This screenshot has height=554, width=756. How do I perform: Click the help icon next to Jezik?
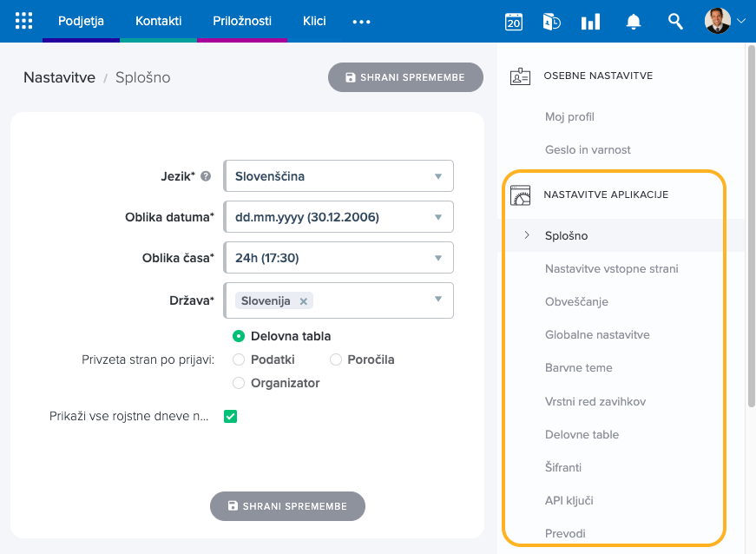206,176
